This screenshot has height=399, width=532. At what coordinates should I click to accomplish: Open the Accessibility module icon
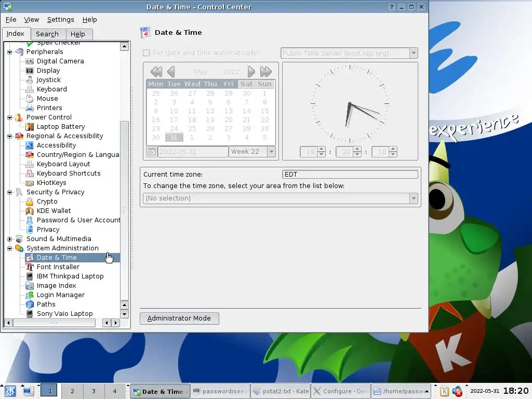[30, 145]
